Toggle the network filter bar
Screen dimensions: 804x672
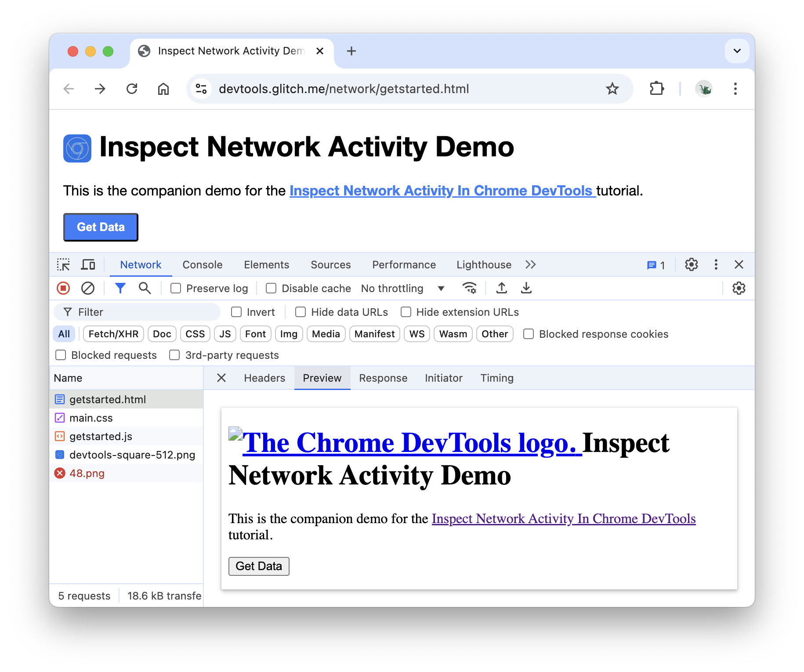tap(120, 288)
